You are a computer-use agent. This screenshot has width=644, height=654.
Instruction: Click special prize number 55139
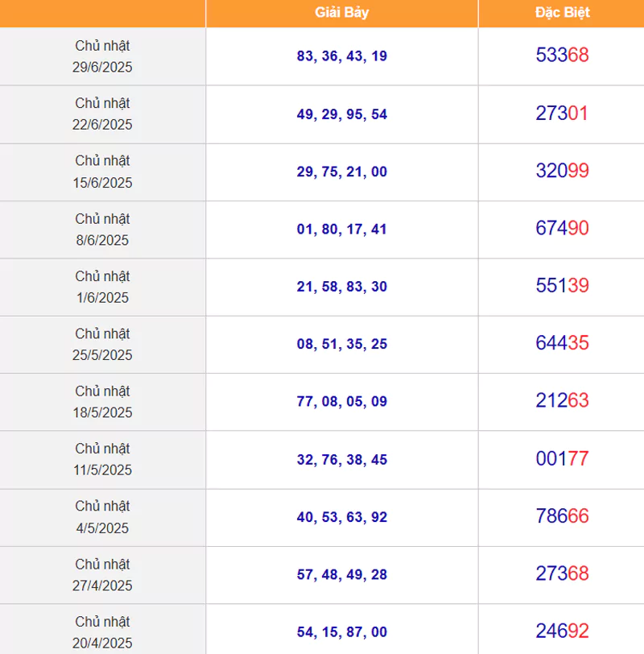[562, 286]
